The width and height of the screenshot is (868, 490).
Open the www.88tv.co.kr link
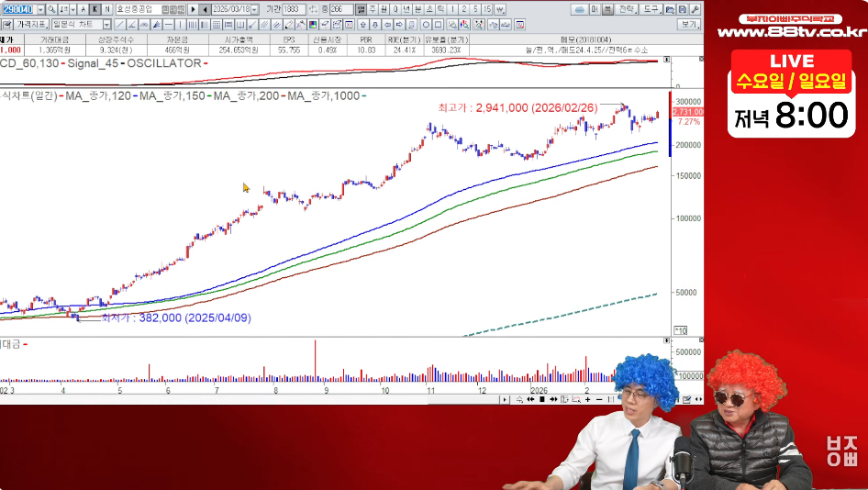tap(792, 33)
